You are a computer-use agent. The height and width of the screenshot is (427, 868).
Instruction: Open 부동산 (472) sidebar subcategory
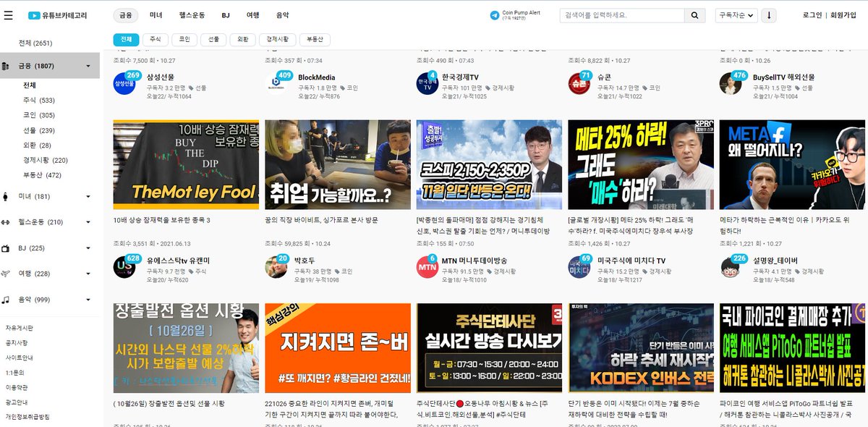43,175
